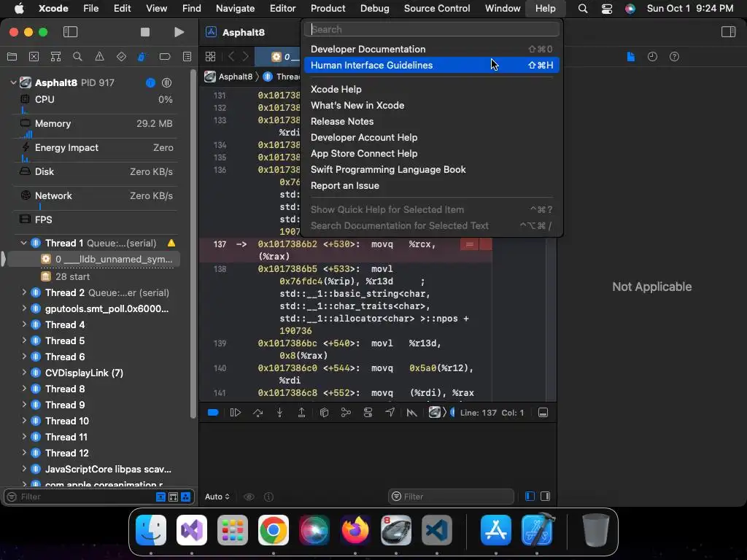The height and width of the screenshot is (560, 747).
Task: Open the History inspector clock icon
Action: coord(652,57)
